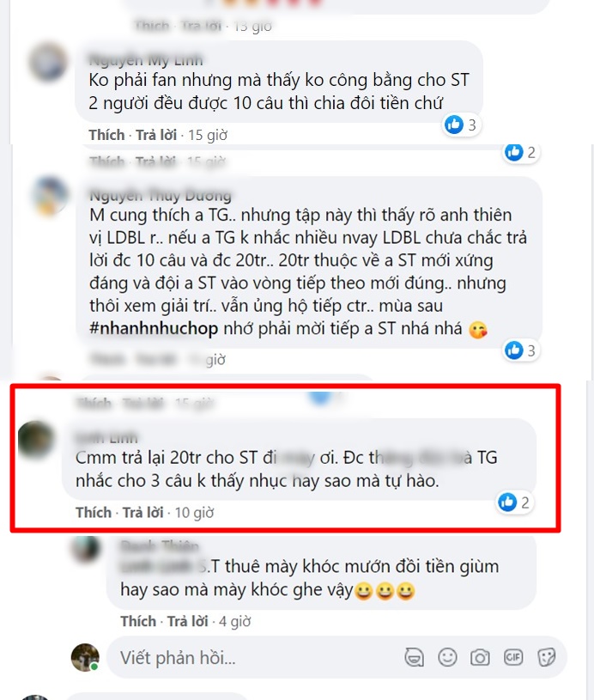Open the avatar sticker icon in reply box
Screen dimensions: 594x700
click(x=414, y=658)
